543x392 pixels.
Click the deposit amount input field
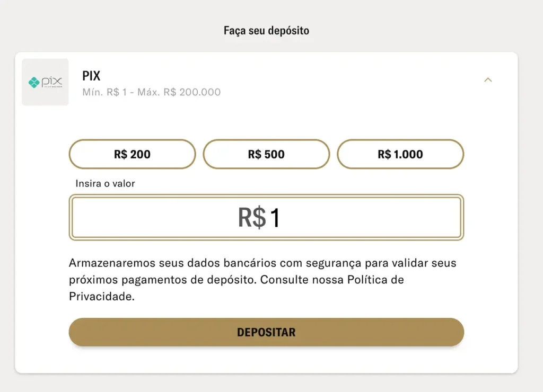266,217
